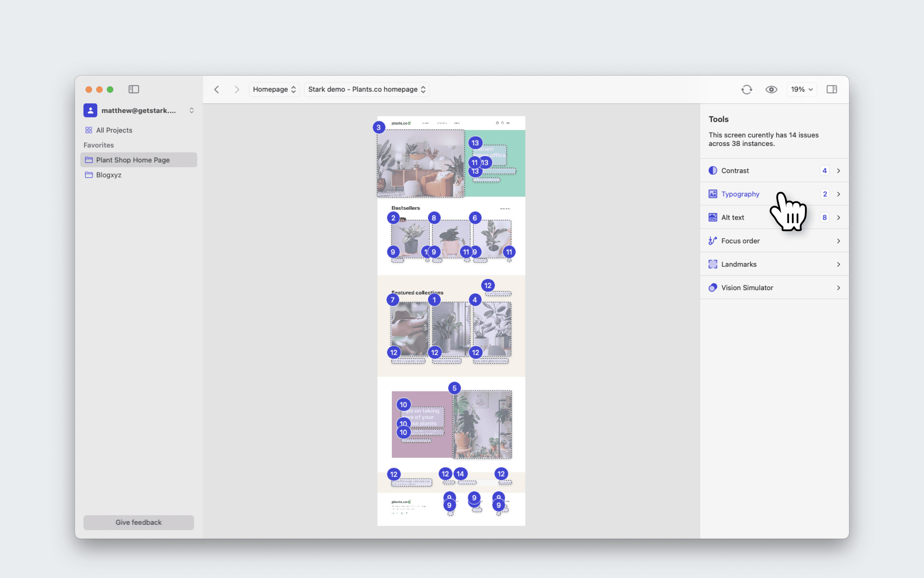The image size is (924, 578).
Task: Open the Typography tool
Action: click(x=774, y=194)
